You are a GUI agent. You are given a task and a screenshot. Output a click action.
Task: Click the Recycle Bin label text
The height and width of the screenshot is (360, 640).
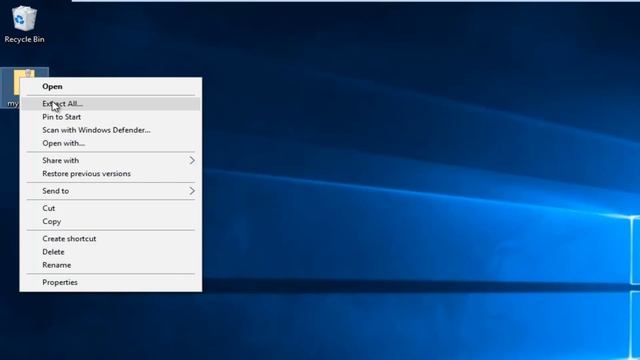pyautogui.click(x=24, y=39)
